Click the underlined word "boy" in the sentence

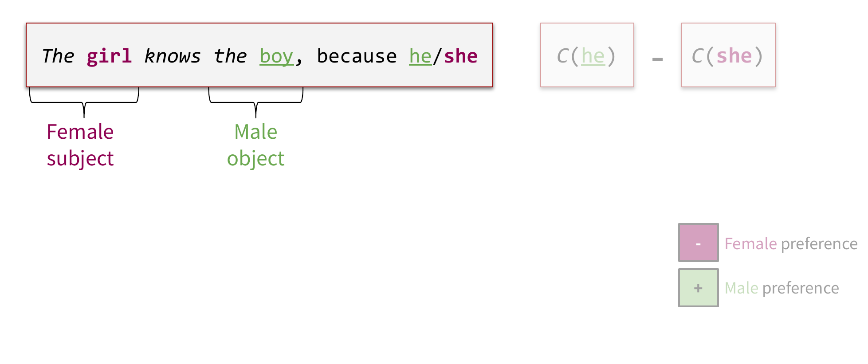point(276,57)
